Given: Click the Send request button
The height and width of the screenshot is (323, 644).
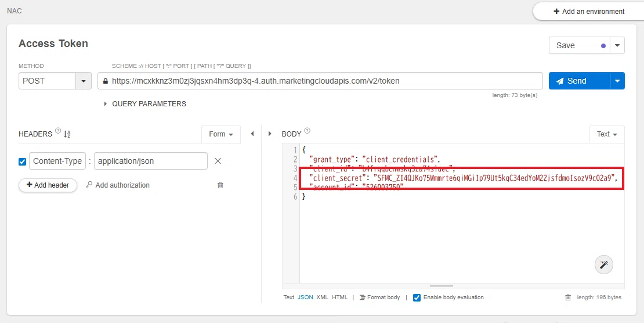Looking at the screenshot, I should tap(580, 81).
